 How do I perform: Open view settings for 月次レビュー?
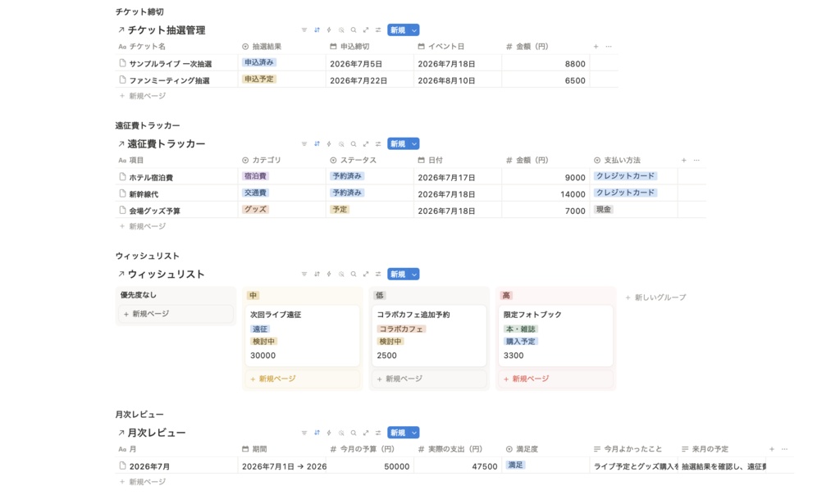[378, 433]
